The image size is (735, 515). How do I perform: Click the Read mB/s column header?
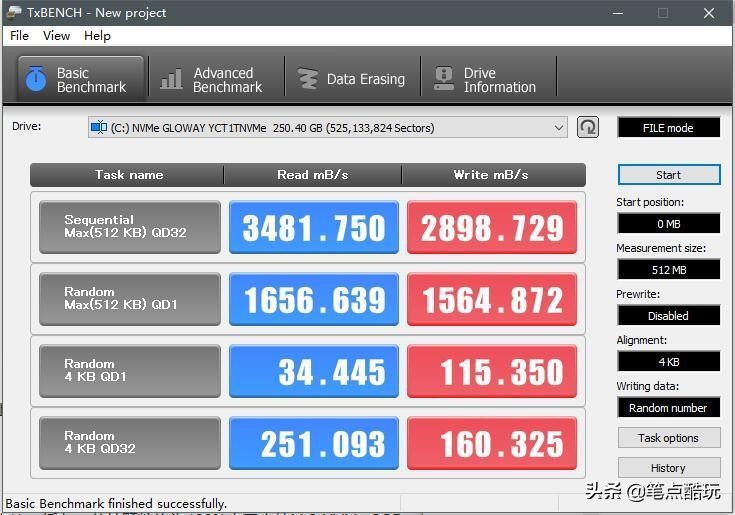tap(313, 175)
